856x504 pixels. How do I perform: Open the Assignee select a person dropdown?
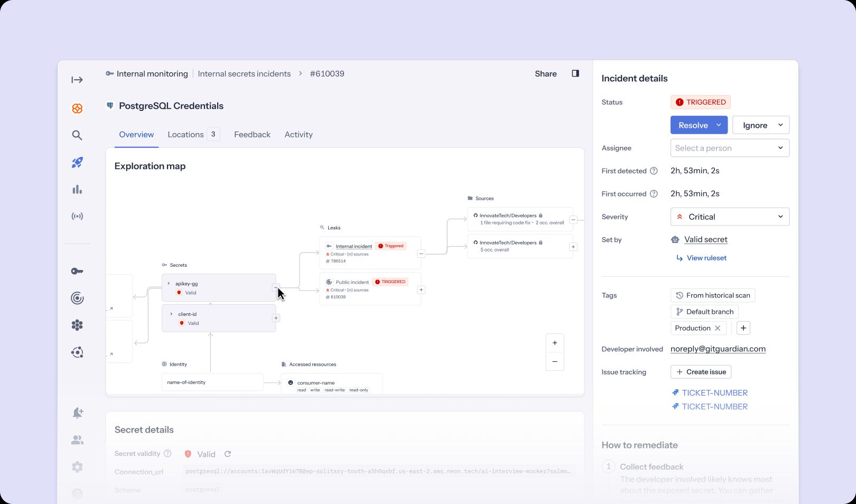[x=730, y=148]
